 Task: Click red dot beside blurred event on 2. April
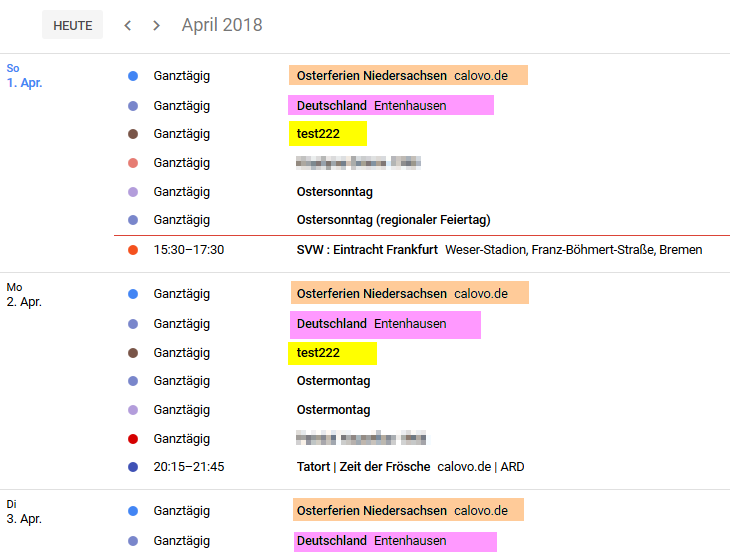point(133,439)
